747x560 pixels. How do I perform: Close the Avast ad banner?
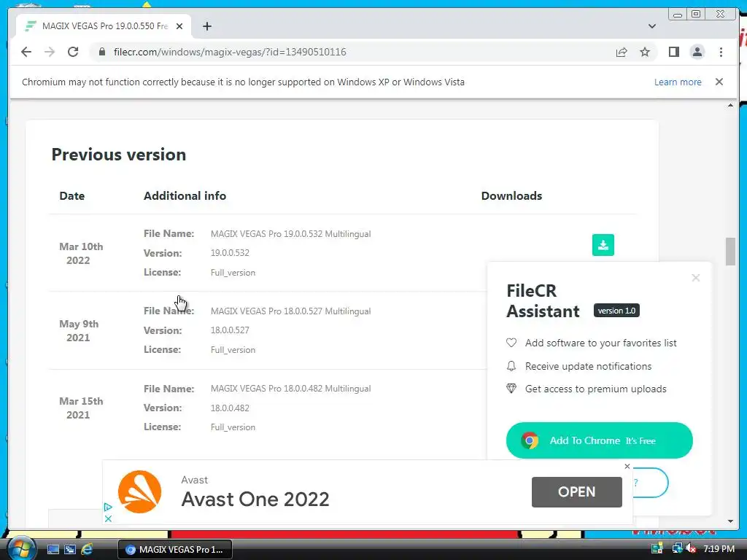(627, 466)
